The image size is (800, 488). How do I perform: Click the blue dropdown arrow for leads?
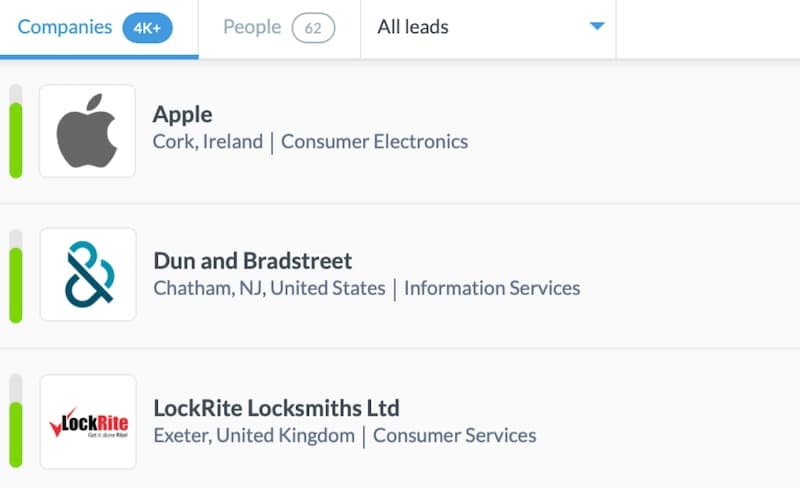pyautogui.click(x=597, y=27)
